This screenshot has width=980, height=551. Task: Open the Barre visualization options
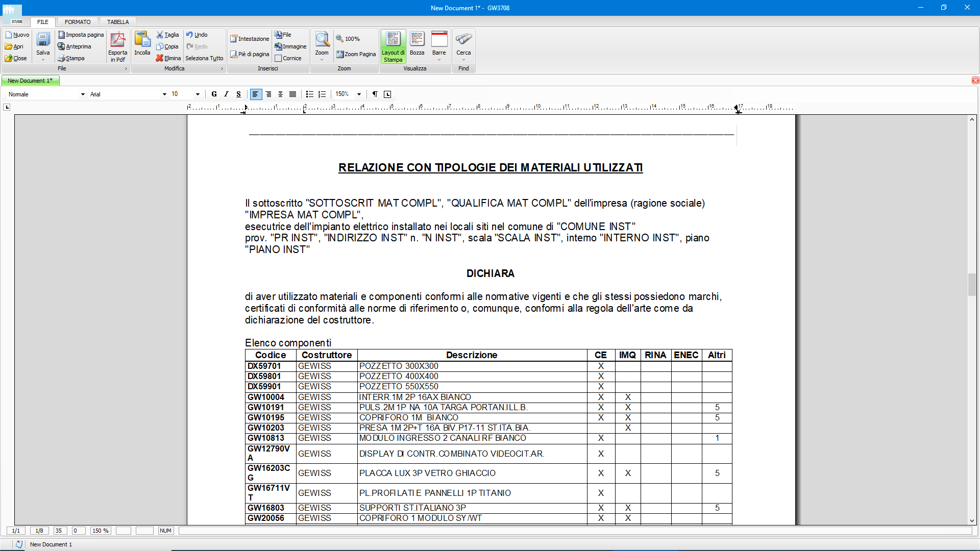[439, 44]
